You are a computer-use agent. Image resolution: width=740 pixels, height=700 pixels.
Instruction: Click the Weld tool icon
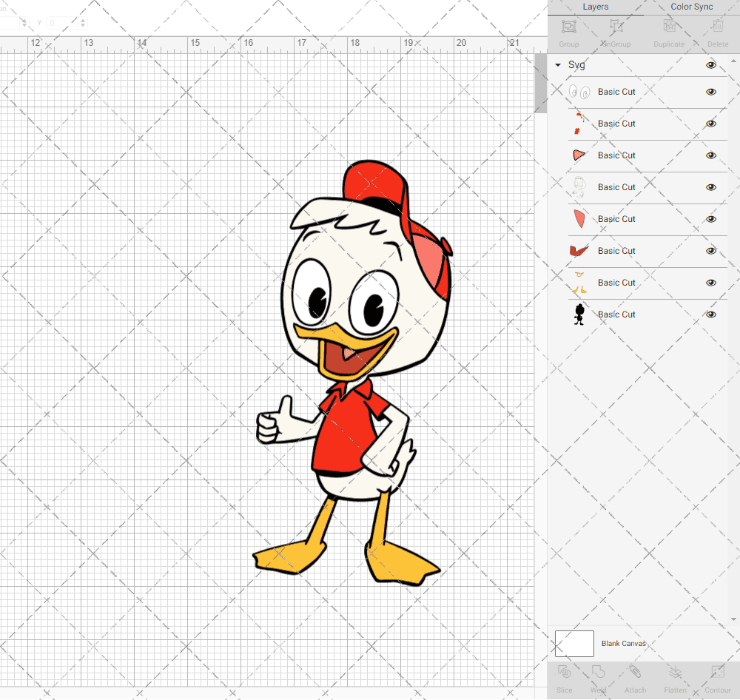598,672
